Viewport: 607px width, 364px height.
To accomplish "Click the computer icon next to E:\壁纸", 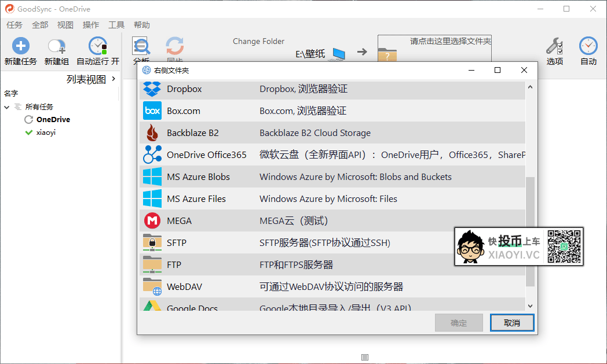I will tap(339, 52).
